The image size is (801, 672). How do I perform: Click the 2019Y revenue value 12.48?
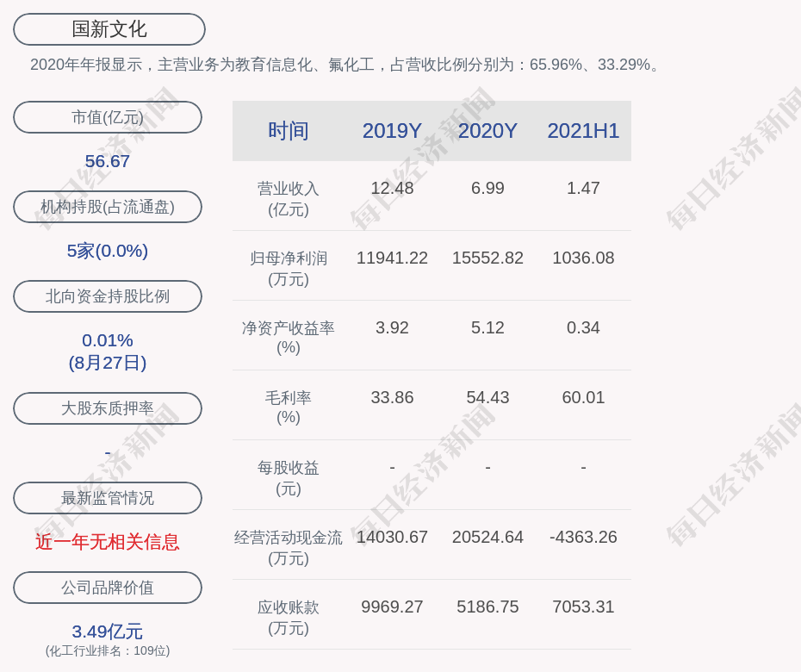point(392,188)
